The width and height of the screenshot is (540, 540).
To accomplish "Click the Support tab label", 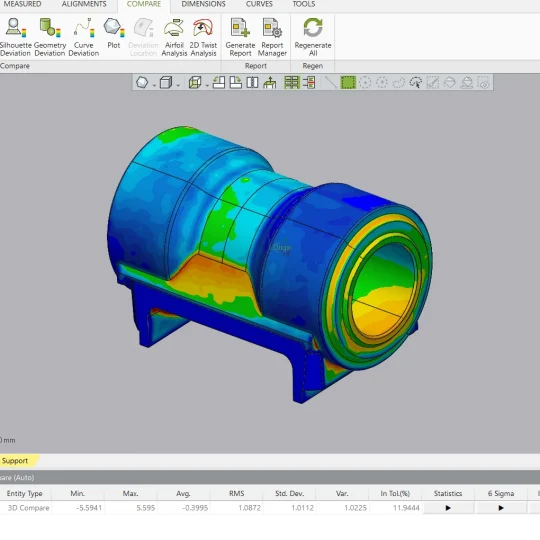I will click(14, 461).
